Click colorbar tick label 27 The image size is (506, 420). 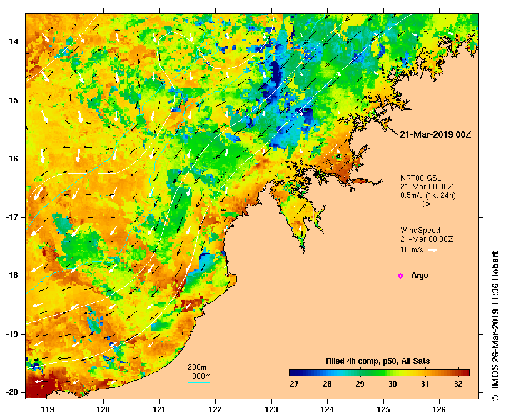click(294, 384)
